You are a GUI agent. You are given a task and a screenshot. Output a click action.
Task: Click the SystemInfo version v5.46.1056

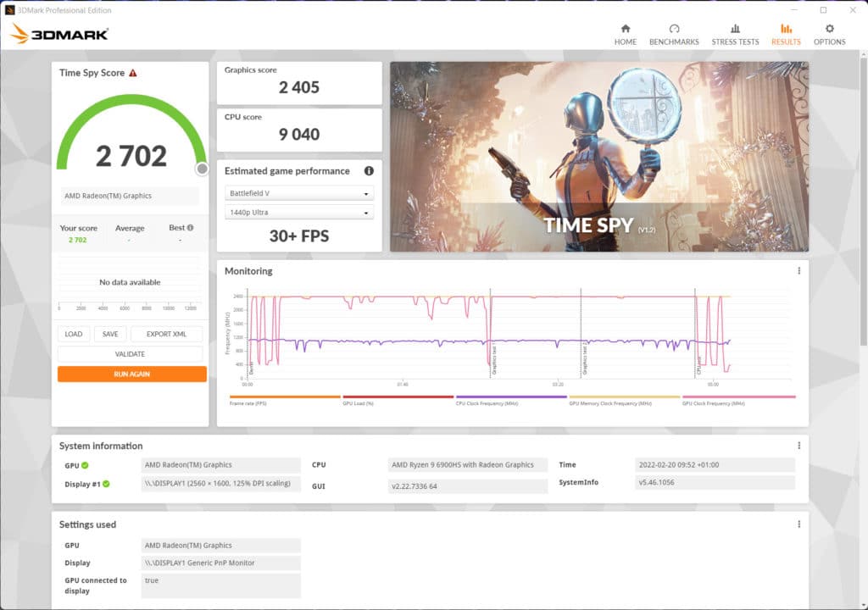click(x=715, y=482)
